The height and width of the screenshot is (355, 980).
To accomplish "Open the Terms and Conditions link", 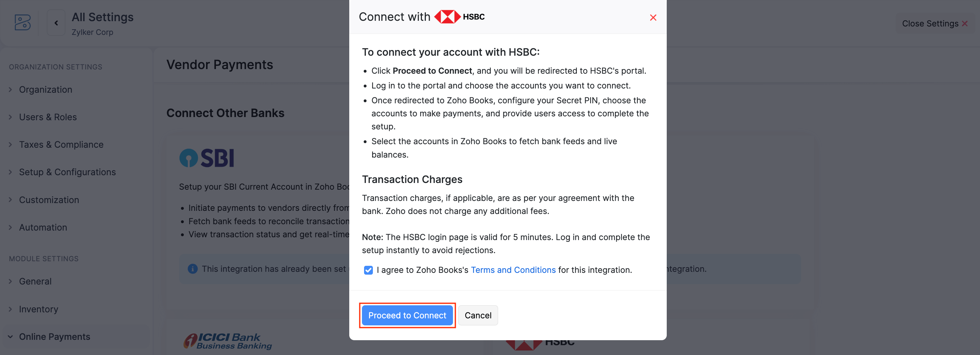I will (x=513, y=270).
